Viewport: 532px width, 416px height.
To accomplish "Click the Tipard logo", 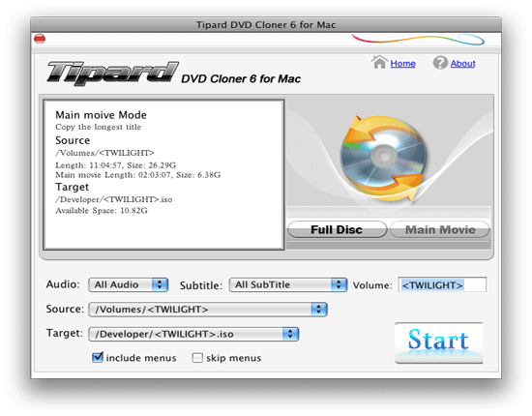I will pos(112,73).
